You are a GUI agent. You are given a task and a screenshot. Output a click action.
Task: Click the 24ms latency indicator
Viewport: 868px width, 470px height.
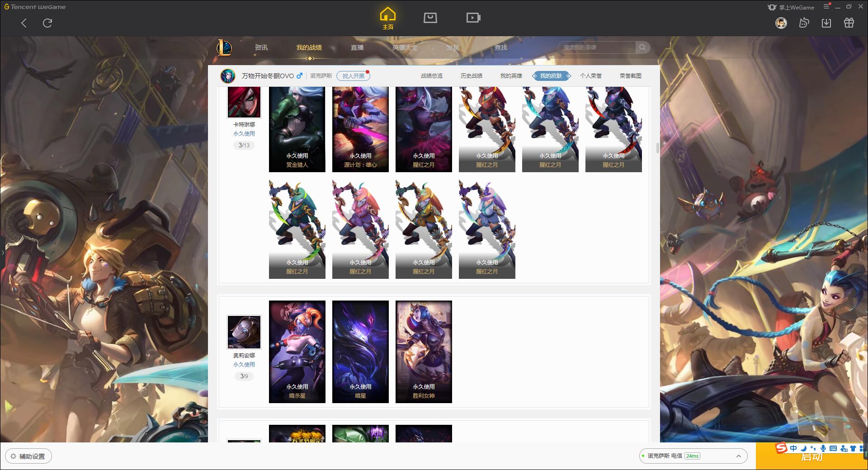692,456
